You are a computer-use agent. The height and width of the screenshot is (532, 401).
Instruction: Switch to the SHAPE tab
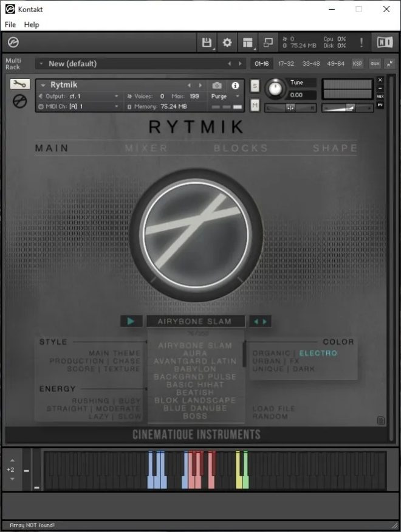pyautogui.click(x=335, y=148)
